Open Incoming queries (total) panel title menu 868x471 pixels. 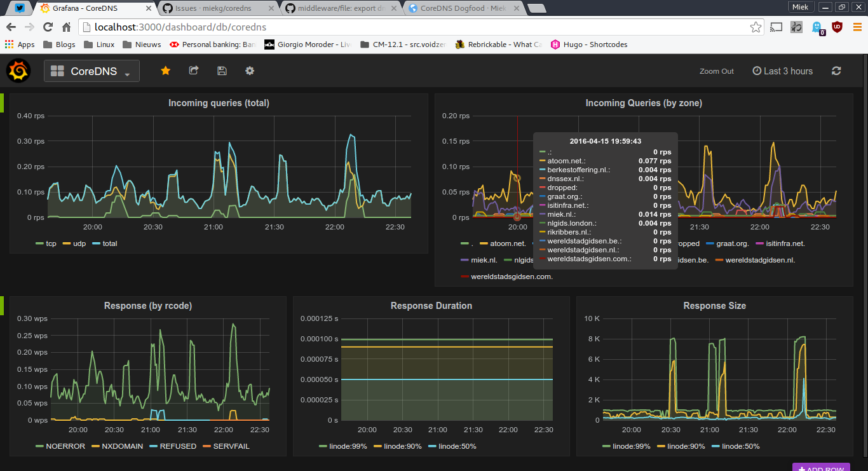[x=219, y=103]
